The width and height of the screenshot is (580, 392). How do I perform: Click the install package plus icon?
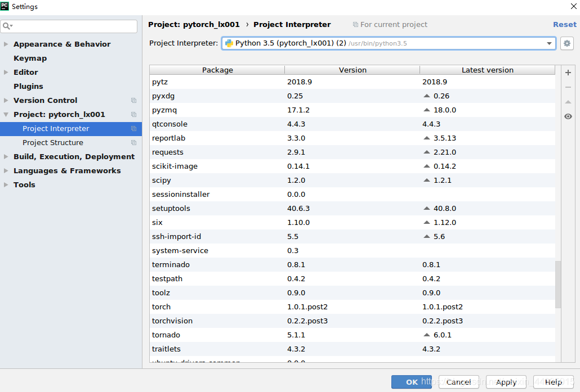click(x=568, y=73)
